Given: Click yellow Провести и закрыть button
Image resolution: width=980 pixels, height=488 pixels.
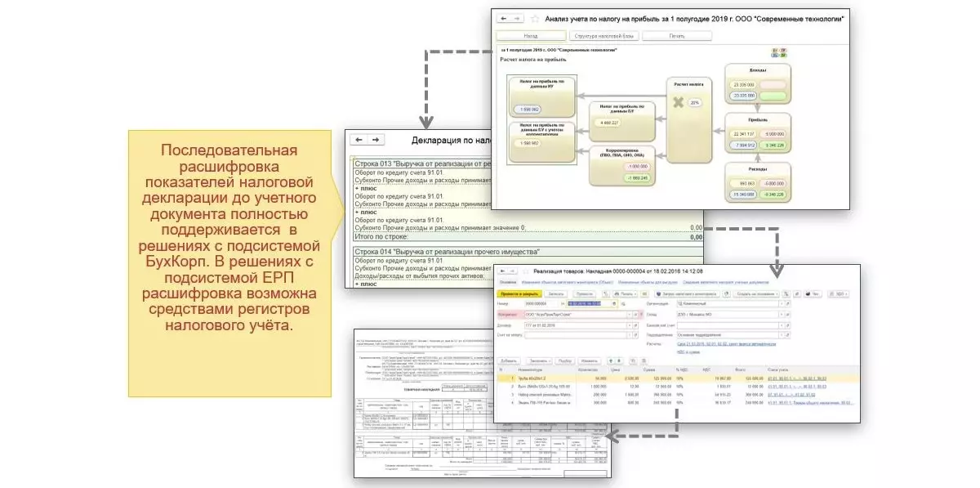Looking at the screenshot, I should (519, 293).
